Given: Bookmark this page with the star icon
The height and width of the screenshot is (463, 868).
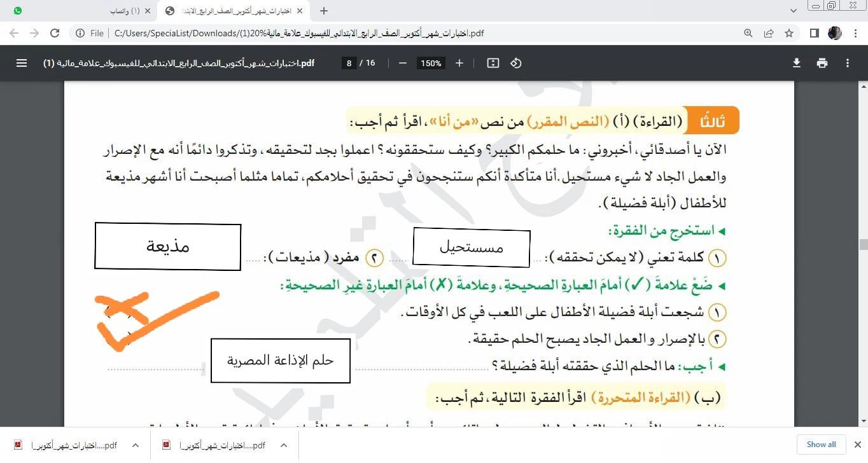Looking at the screenshot, I should coord(789,33).
